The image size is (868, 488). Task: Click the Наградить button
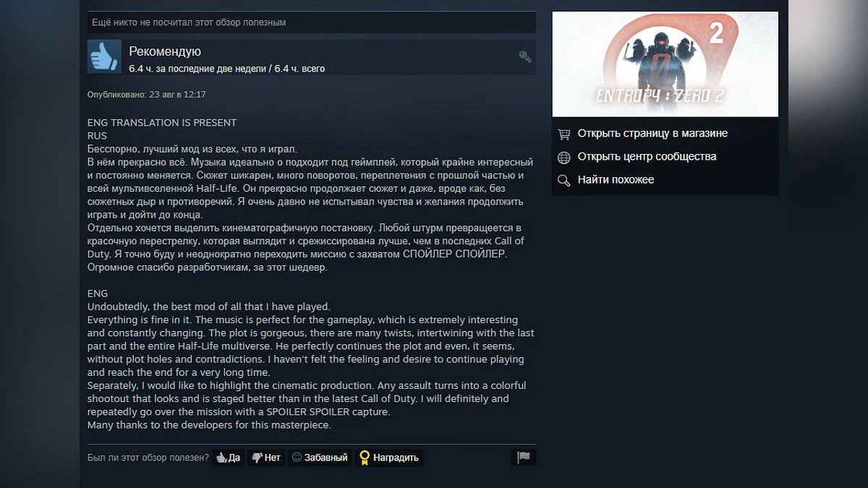(x=389, y=458)
